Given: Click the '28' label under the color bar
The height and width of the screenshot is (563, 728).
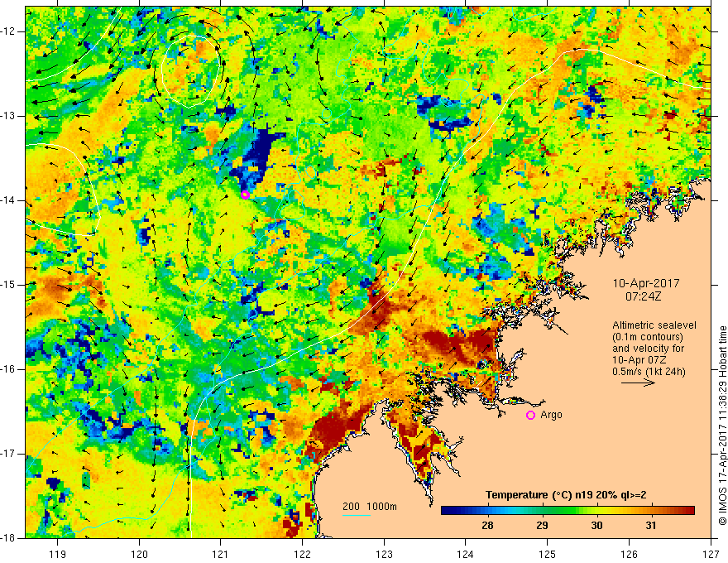Looking at the screenshot, I should click(487, 526).
